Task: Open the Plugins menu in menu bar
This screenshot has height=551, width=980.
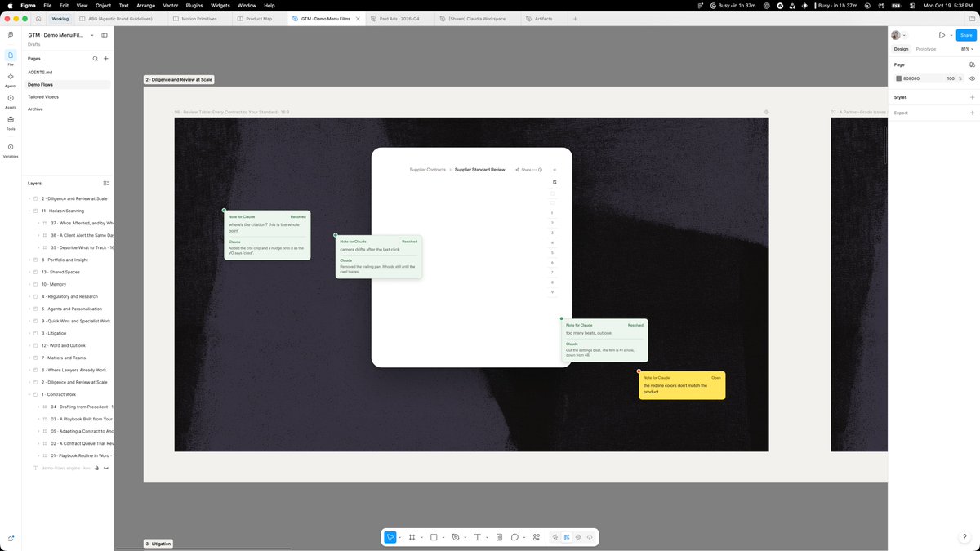Action: [x=194, y=5]
